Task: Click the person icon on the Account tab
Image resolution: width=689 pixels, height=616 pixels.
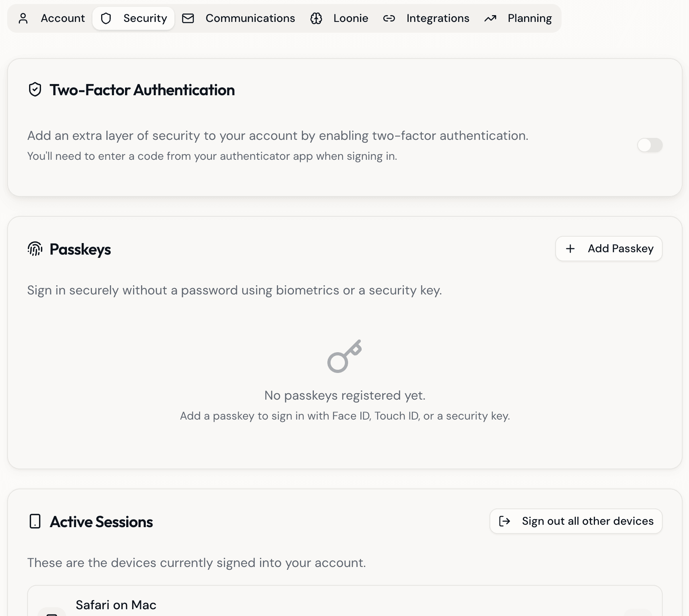Action: (24, 18)
